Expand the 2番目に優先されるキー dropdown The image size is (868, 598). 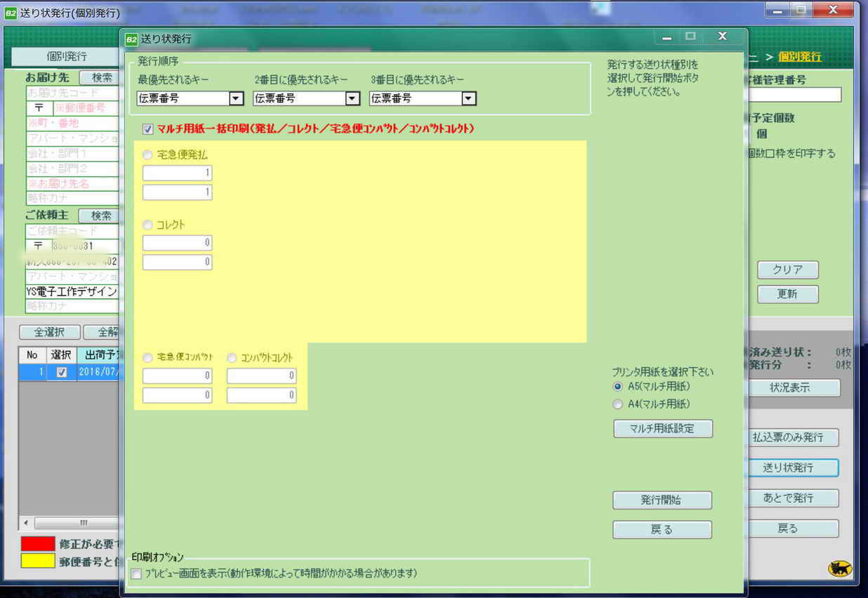point(353,99)
